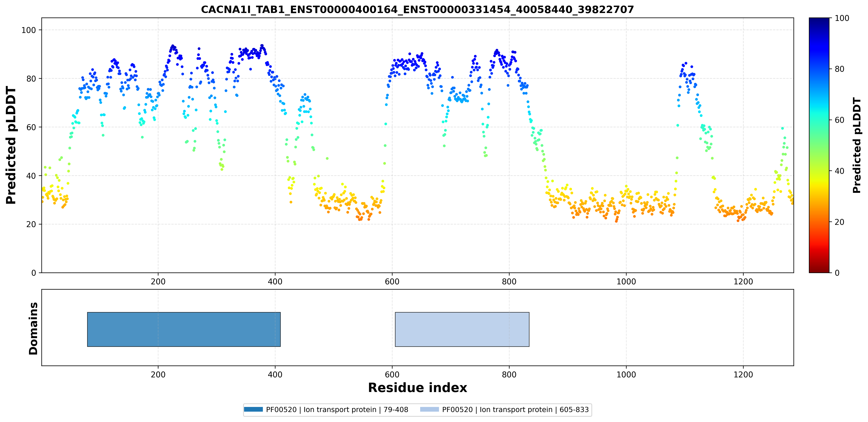
Task: Click the colorbar tick label 60
Action: click(839, 120)
